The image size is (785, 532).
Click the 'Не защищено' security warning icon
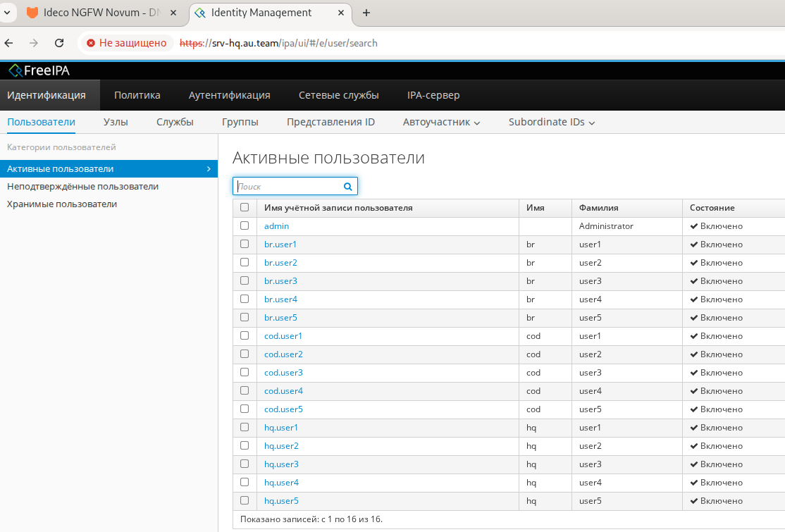pos(91,43)
